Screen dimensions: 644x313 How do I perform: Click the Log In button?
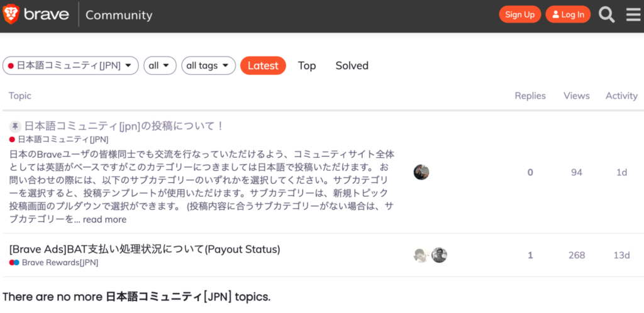click(x=568, y=14)
